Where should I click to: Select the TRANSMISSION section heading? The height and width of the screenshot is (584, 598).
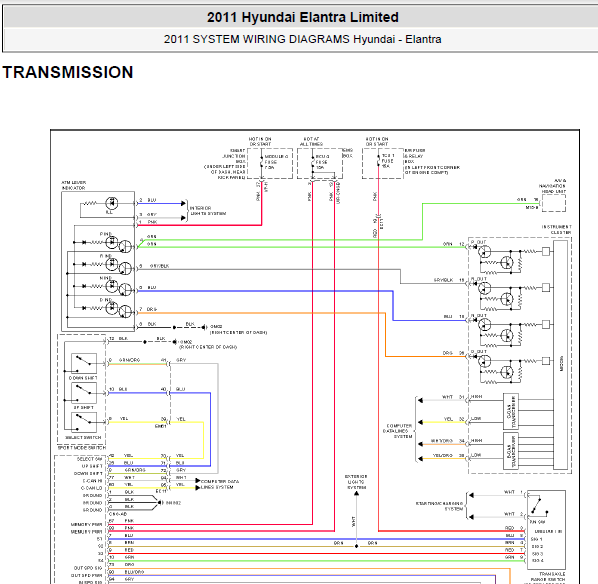pyautogui.click(x=68, y=72)
